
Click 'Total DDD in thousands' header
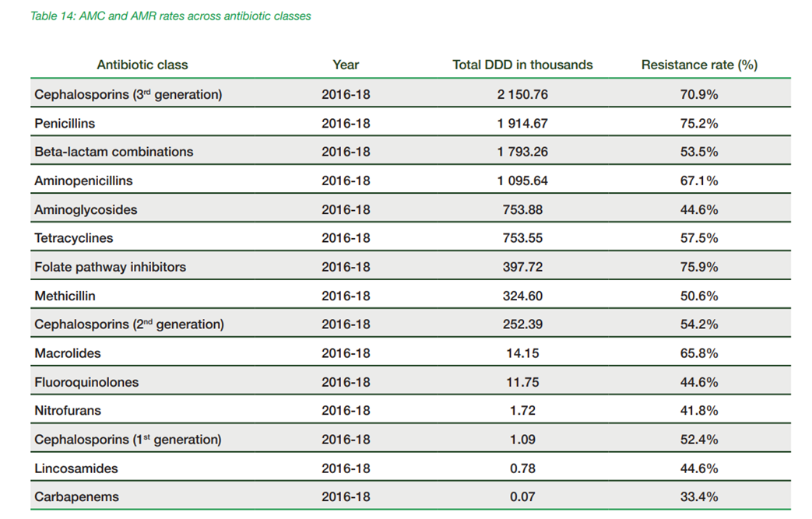(522, 65)
